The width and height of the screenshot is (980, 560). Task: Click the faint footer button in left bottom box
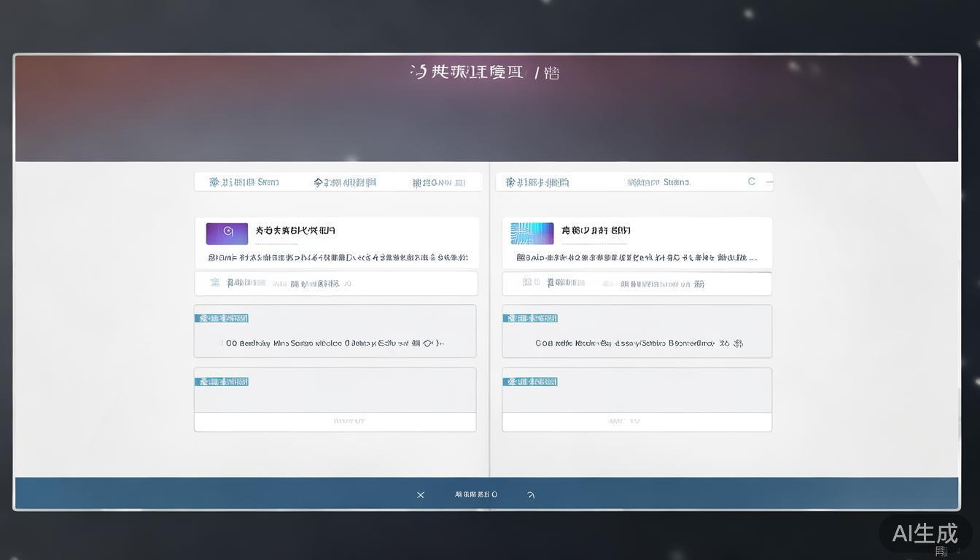[349, 421]
